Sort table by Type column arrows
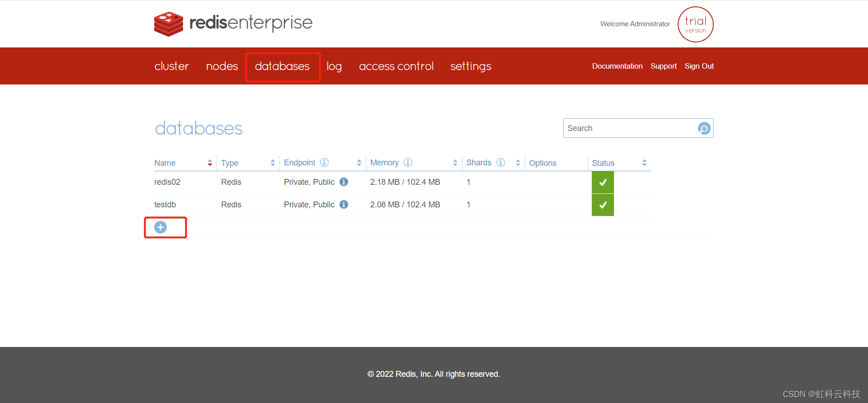This screenshot has width=868, height=403. pos(273,163)
